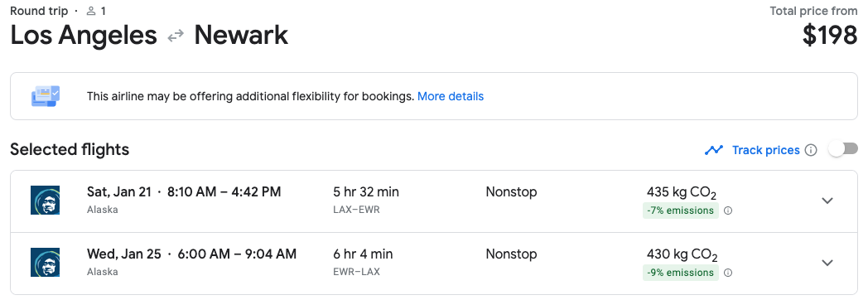Click the Alaska logo on the Jan 25 flight
Screen dimensions: 868x300
[45, 263]
